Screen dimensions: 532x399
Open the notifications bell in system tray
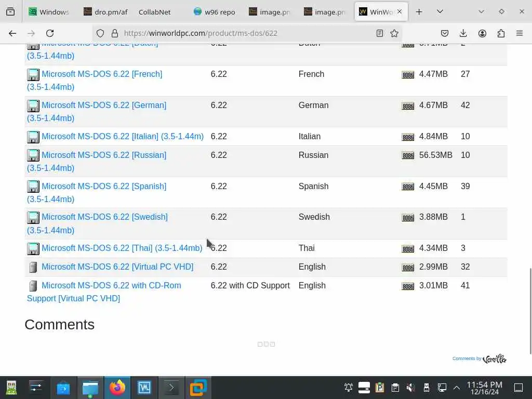click(349, 388)
